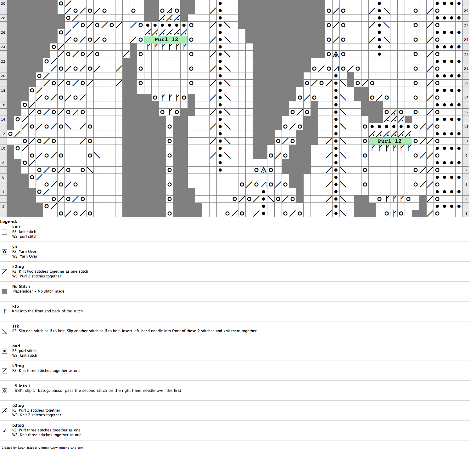This screenshot has width=476, height=450.
Task: Click the k2tog legend symbol
Action: pos(4,272)
